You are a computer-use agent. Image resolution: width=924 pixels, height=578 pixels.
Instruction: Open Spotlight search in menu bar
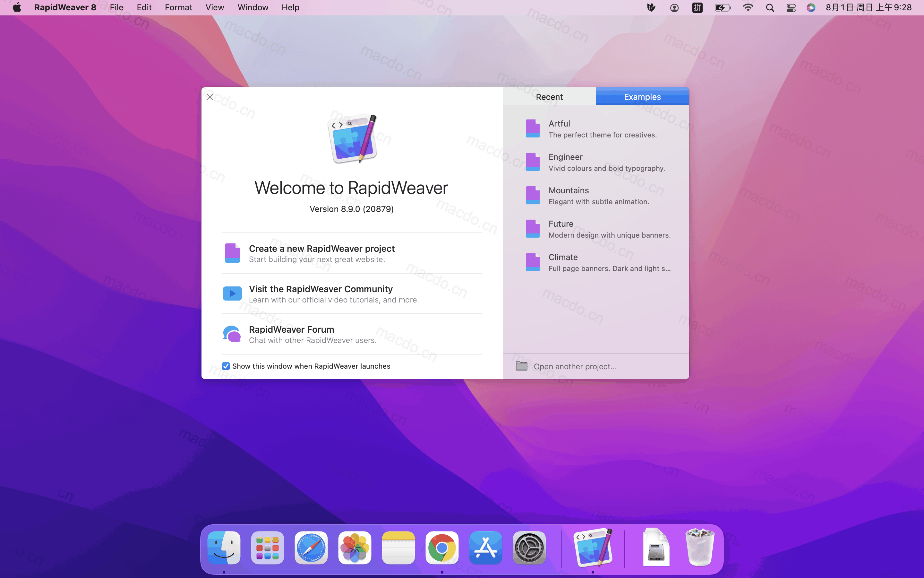click(770, 8)
